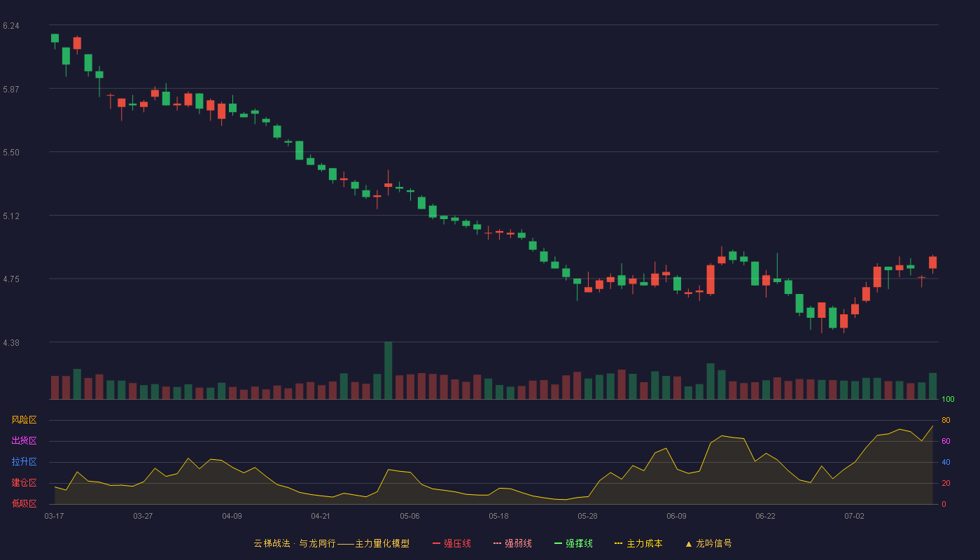Screen dimensions: 980x560
Task: Click the yellow dashed icon beside 主力成本
Action: click(618, 543)
